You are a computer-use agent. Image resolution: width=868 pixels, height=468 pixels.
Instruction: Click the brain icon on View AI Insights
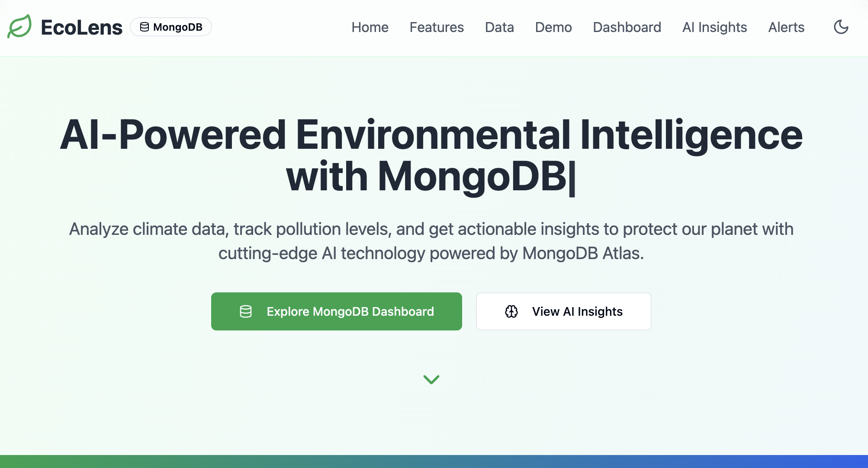[x=511, y=311]
